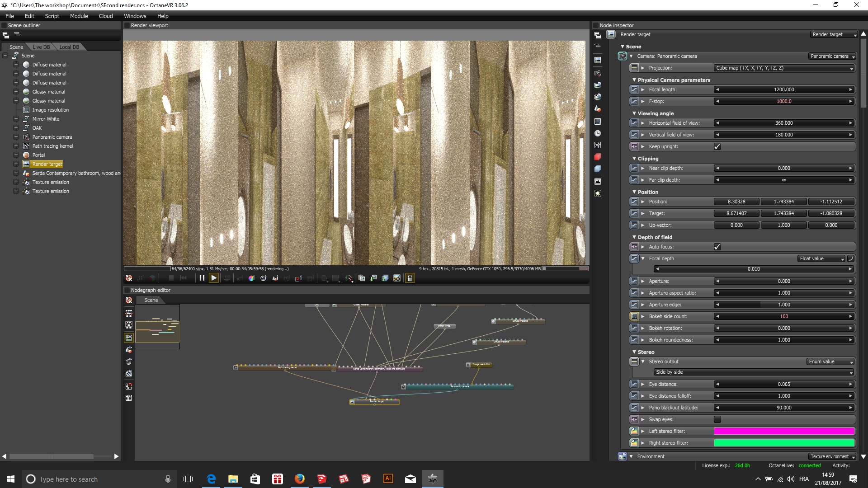868x488 pixels.
Task: Click the copy render to clipboard icon
Action: [362, 278]
